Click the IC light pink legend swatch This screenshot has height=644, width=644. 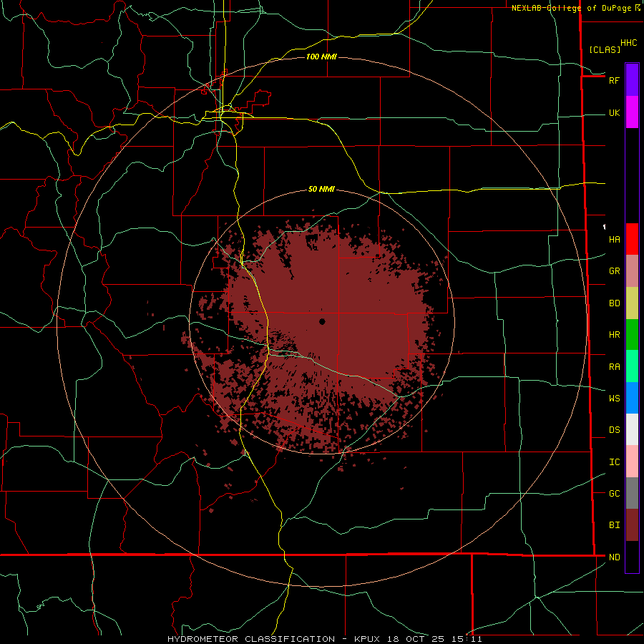point(632,462)
